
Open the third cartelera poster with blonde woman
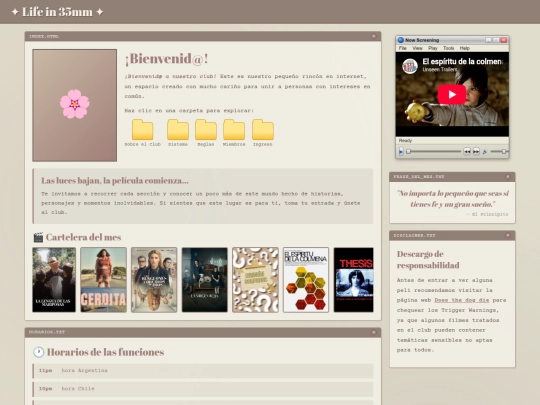(x=154, y=280)
